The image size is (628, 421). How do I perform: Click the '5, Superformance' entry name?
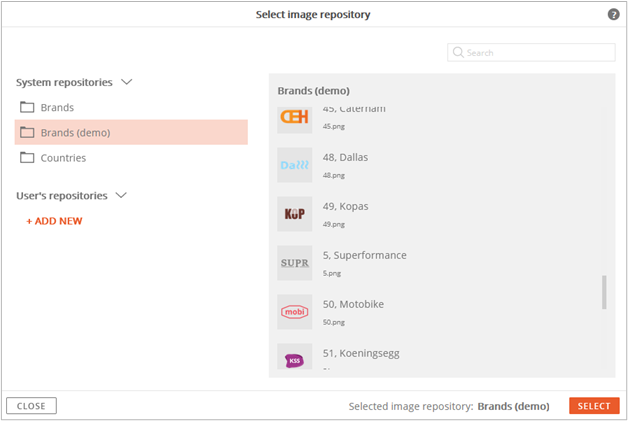point(364,255)
